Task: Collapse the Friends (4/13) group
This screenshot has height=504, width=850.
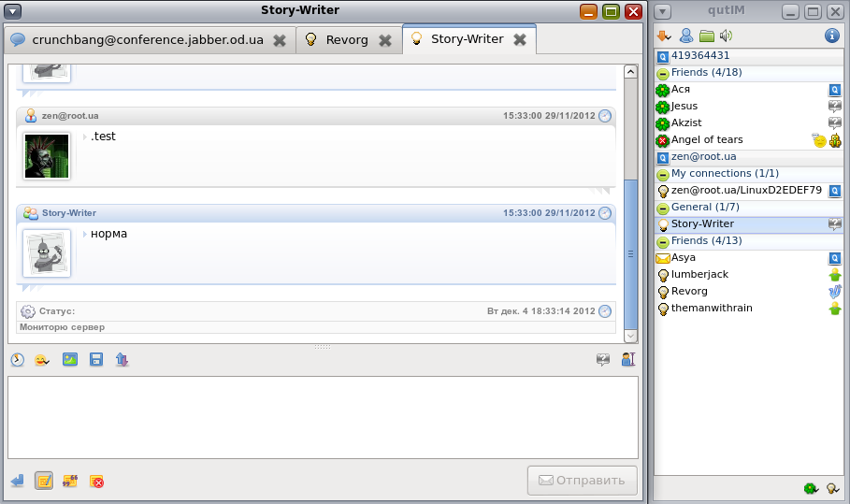Action: [x=662, y=241]
